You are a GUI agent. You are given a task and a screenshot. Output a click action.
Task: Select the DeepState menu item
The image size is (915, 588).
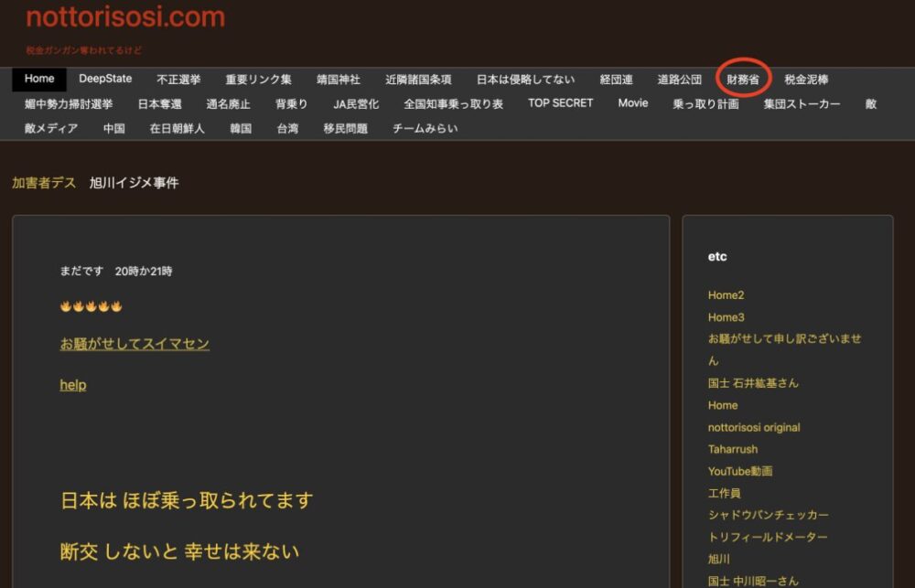coord(105,80)
